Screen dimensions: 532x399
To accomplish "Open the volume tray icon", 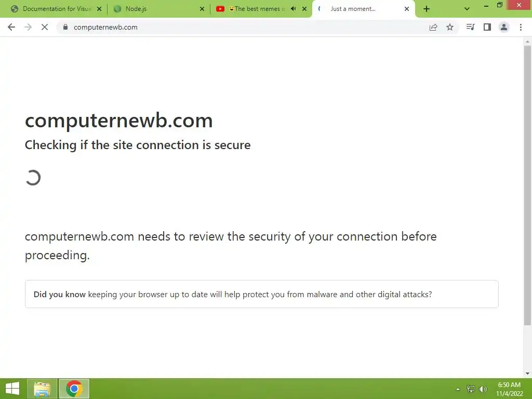I will (x=483, y=389).
